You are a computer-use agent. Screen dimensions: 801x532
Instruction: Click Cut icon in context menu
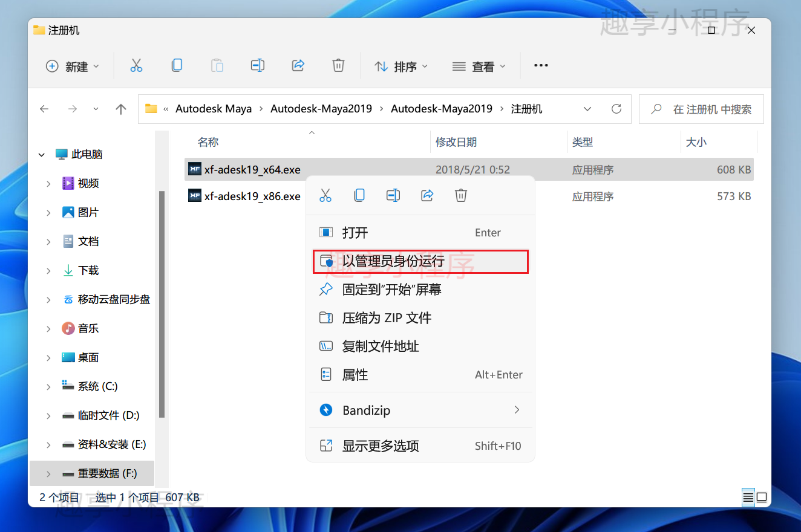pyautogui.click(x=325, y=195)
